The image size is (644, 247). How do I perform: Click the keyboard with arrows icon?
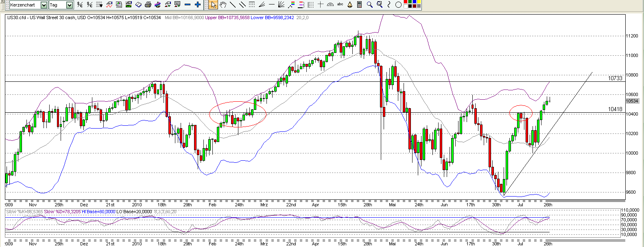[177, 4]
